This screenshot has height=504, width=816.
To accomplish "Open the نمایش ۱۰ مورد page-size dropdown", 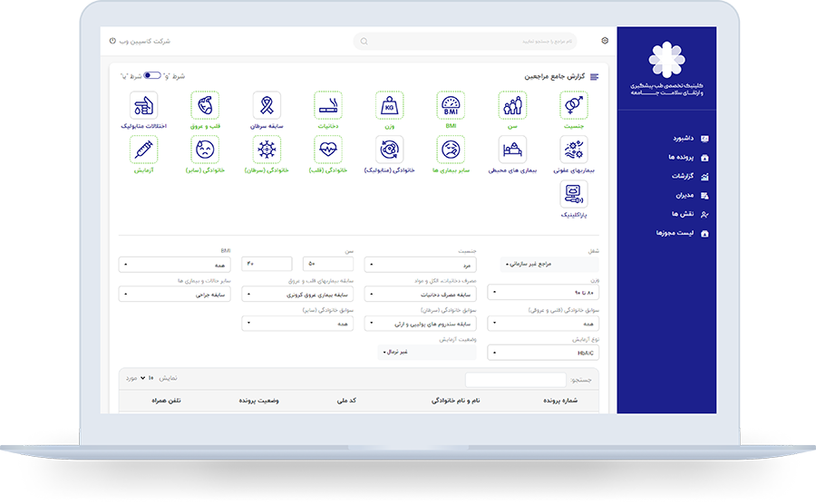I will (x=147, y=378).
